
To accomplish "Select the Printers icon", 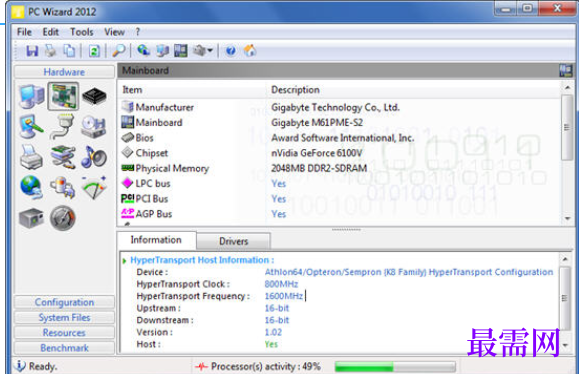I will [x=32, y=157].
